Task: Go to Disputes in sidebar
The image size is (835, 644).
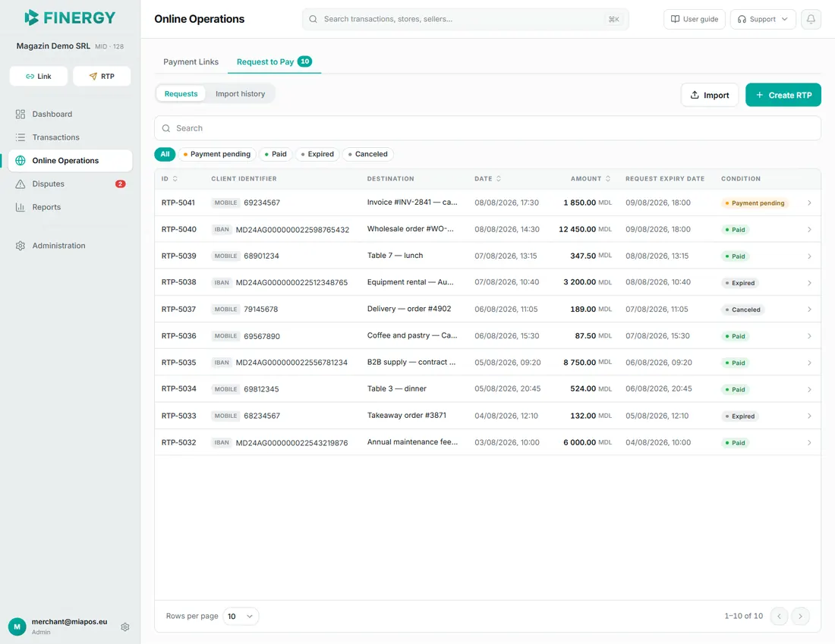Action: pyautogui.click(x=71, y=184)
